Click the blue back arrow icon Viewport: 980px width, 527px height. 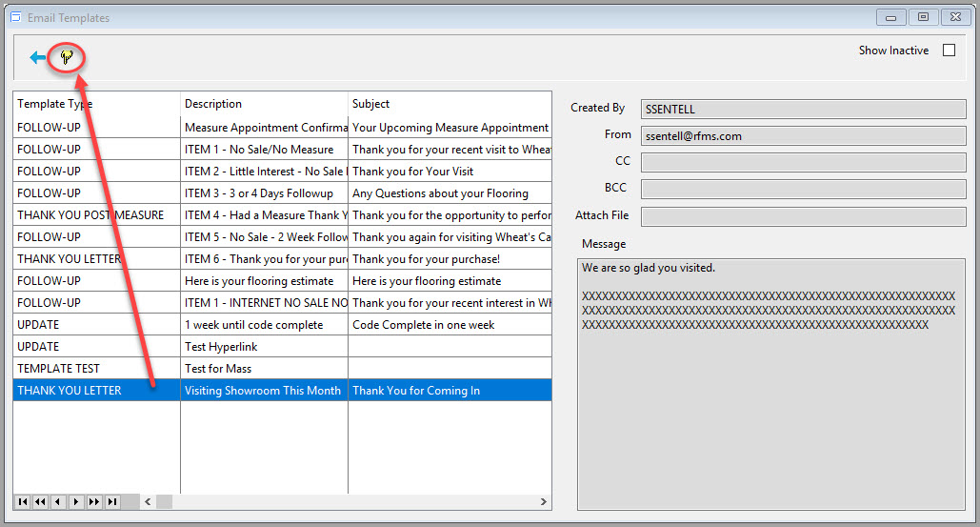(37, 57)
